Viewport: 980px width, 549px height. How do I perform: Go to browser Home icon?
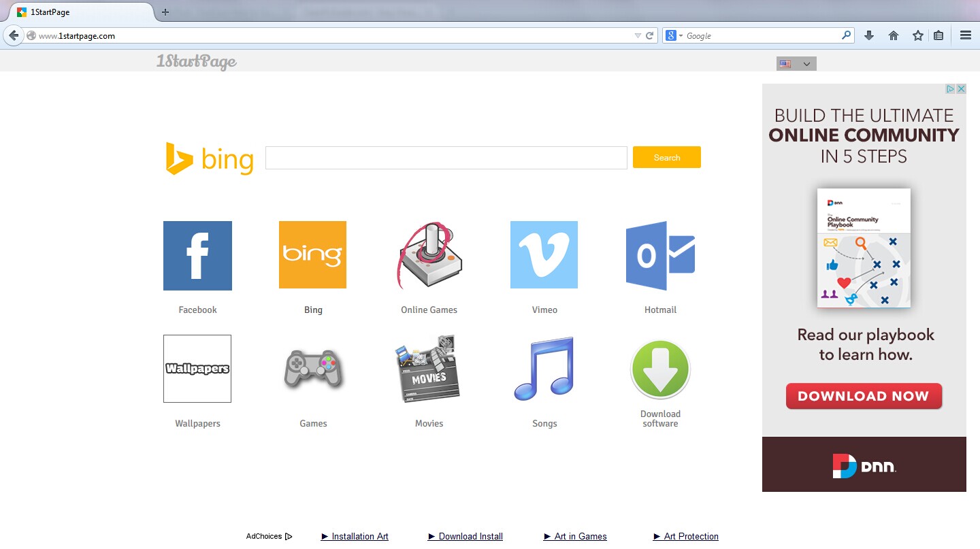(894, 35)
